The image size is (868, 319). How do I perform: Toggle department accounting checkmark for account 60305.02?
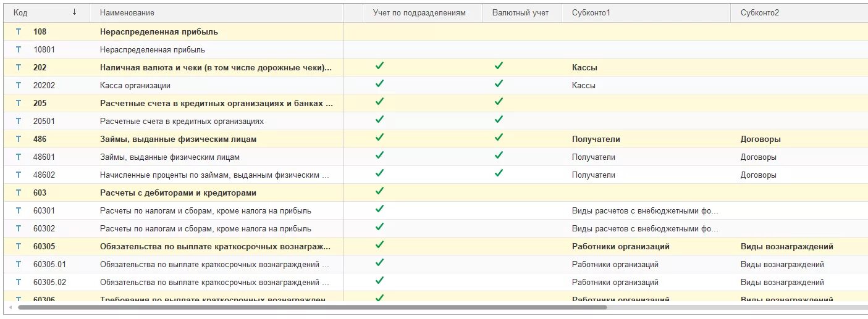(379, 281)
